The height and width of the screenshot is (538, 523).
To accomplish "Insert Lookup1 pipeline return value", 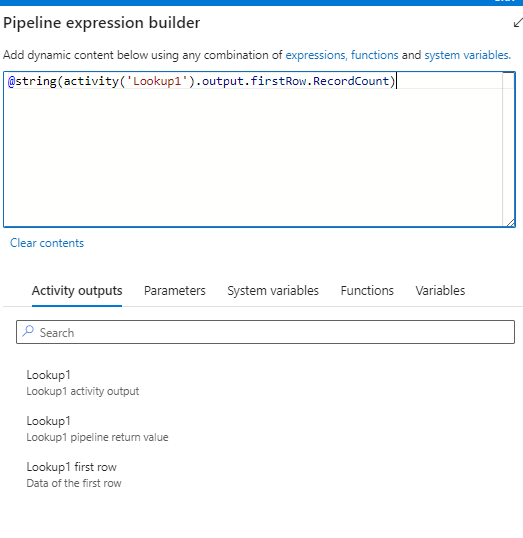I will point(97,429).
